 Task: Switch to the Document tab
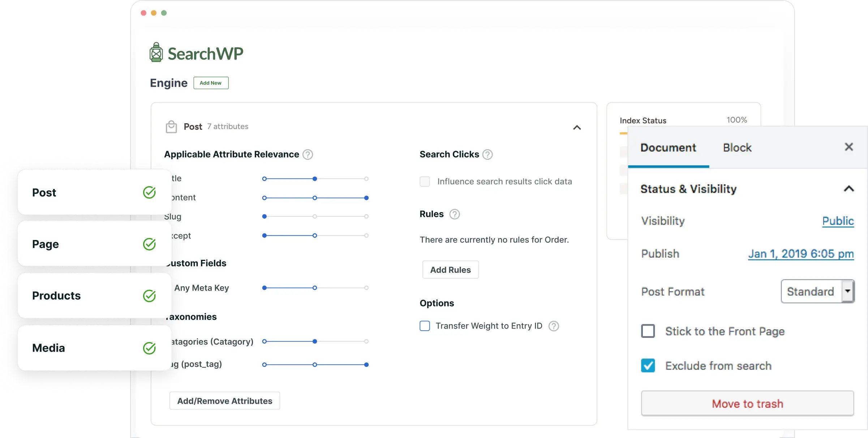coord(669,147)
